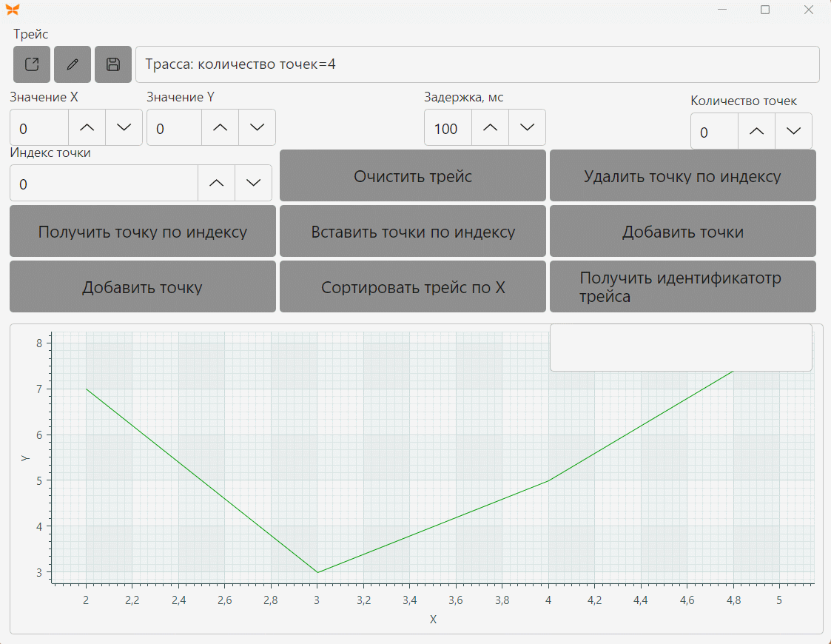Click Получить точку по индексу button
831x644 pixels.
coord(143,231)
